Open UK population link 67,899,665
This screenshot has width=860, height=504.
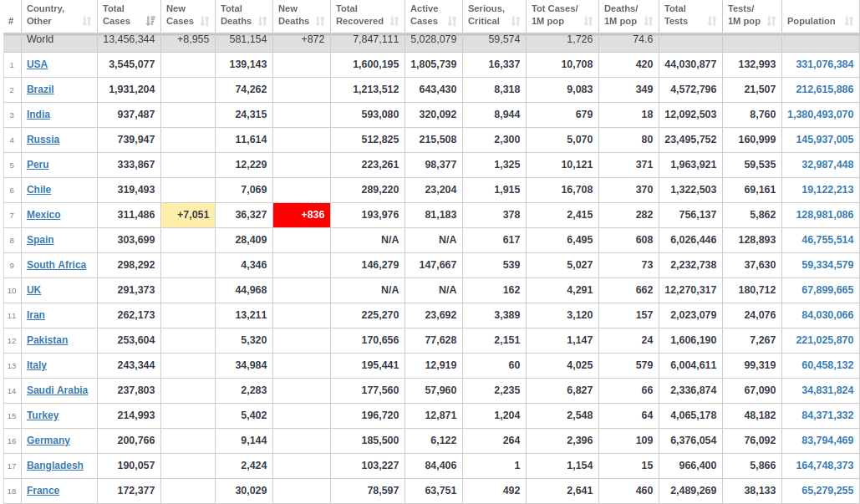click(x=827, y=290)
